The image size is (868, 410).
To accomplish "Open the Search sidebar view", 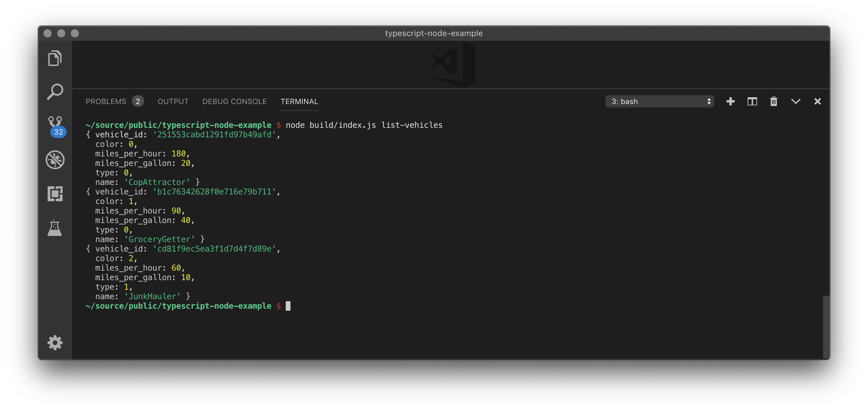I will [55, 92].
